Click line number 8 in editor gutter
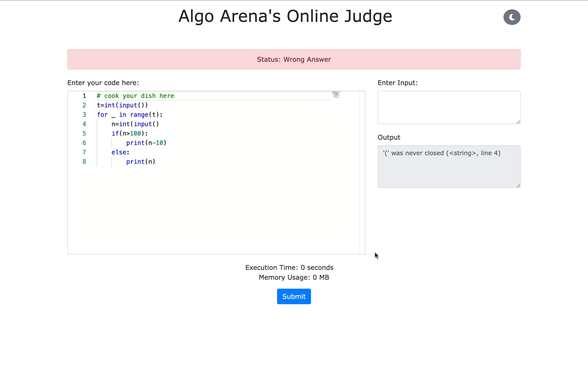 (x=84, y=162)
